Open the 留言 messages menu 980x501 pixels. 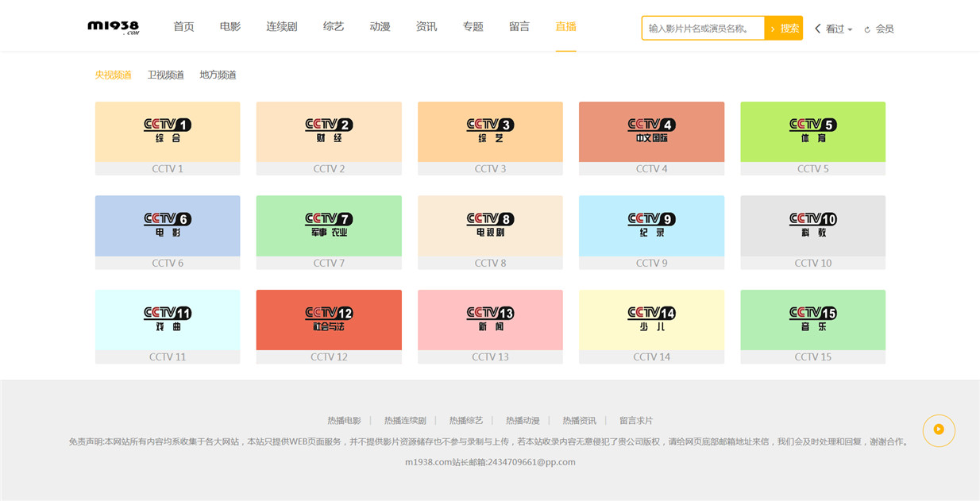(x=519, y=26)
